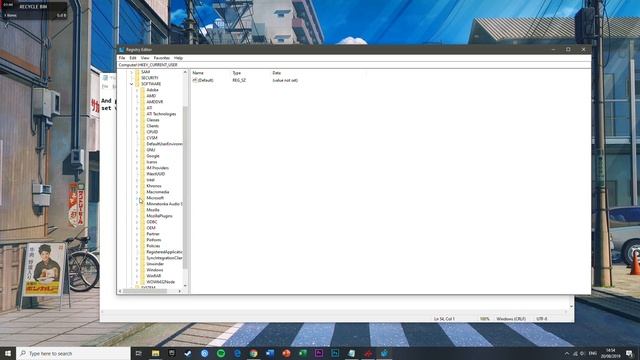Select the SOFTWARE key folder icon
Viewport: 640px width, 360px height.
pos(138,84)
